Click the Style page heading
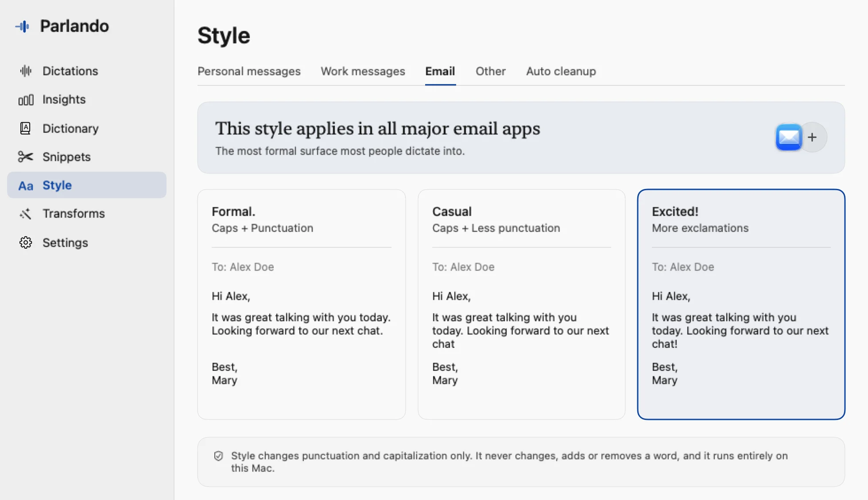 pyautogui.click(x=224, y=35)
